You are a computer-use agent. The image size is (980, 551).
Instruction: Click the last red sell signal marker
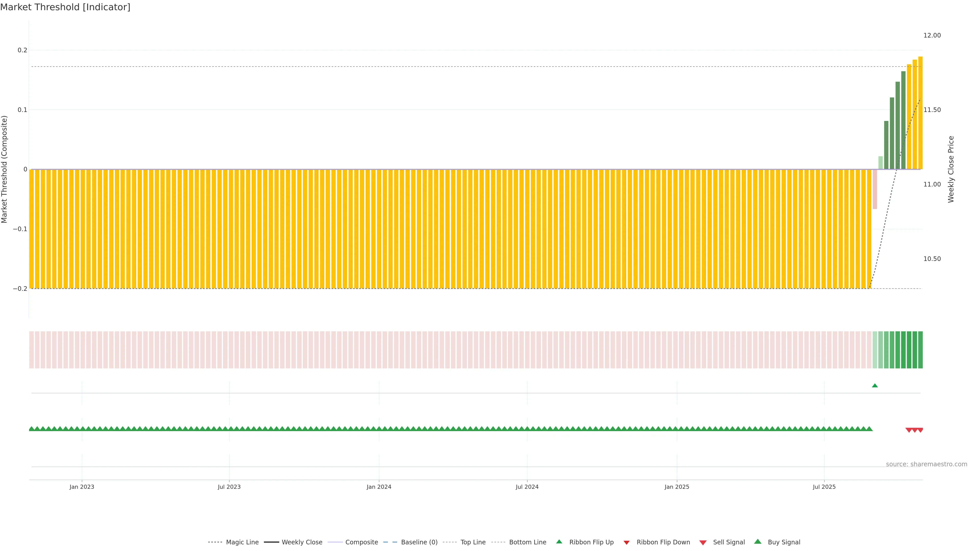point(920,430)
